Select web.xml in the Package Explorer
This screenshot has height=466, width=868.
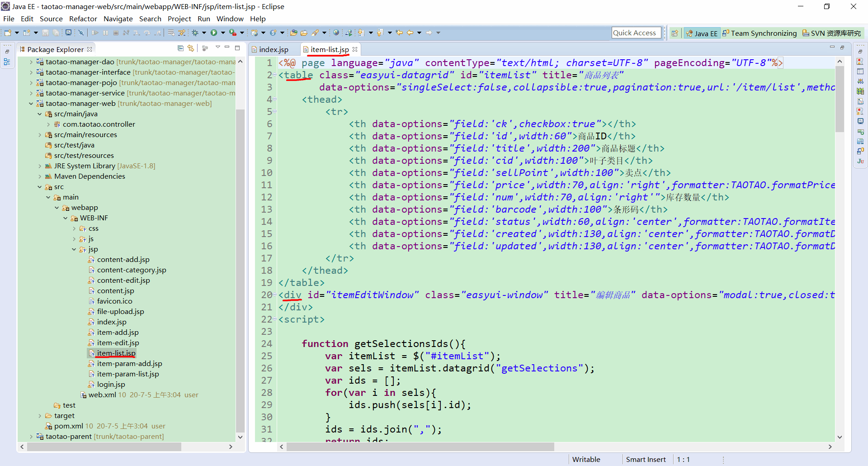pos(102,395)
